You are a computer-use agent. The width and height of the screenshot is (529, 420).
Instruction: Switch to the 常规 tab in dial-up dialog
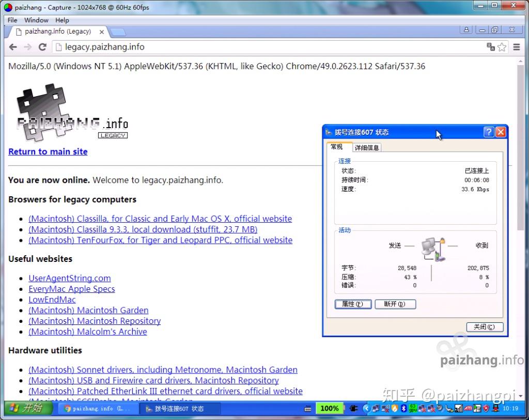coord(336,147)
